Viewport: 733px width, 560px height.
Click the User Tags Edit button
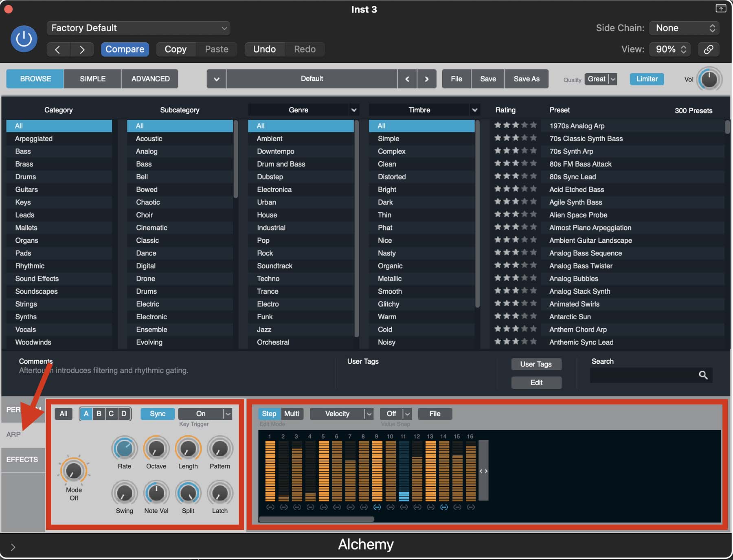tap(536, 382)
